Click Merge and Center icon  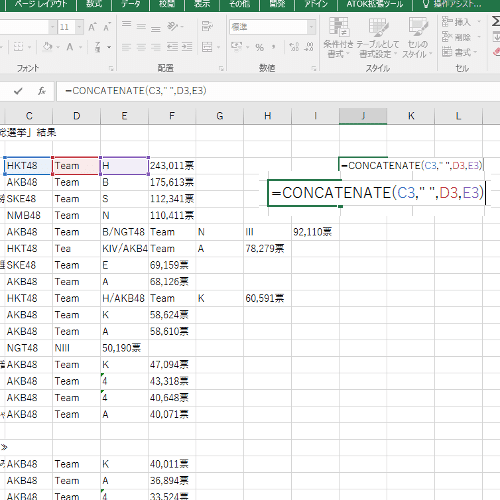tap(207, 47)
